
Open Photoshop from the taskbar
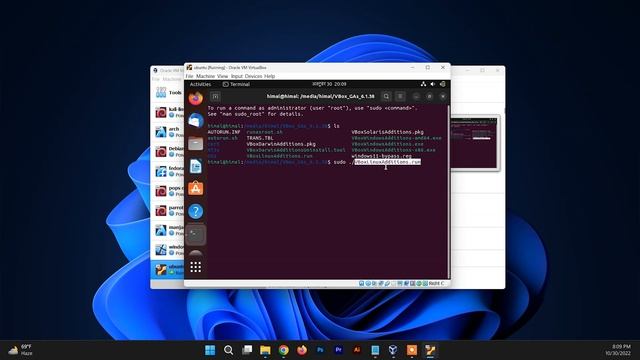(x=320, y=350)
